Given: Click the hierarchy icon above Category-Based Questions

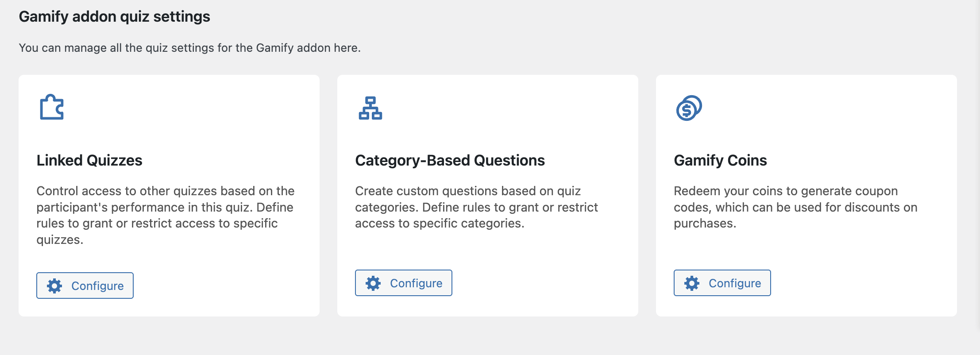Looking at the screenshot, I should click(x=370, y=108).
